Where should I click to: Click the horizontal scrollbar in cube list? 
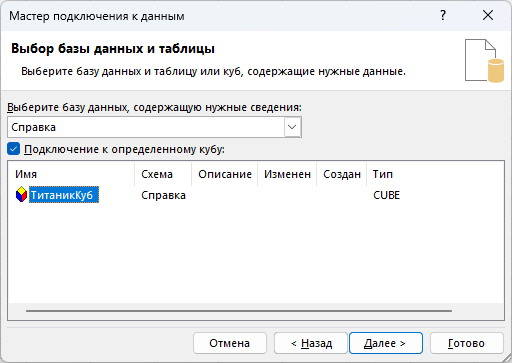239,311
